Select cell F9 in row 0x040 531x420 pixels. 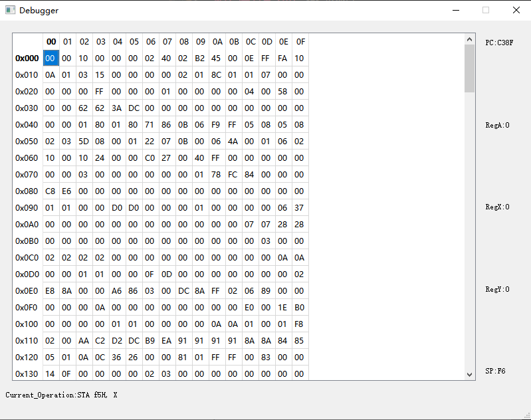(217, 125)
